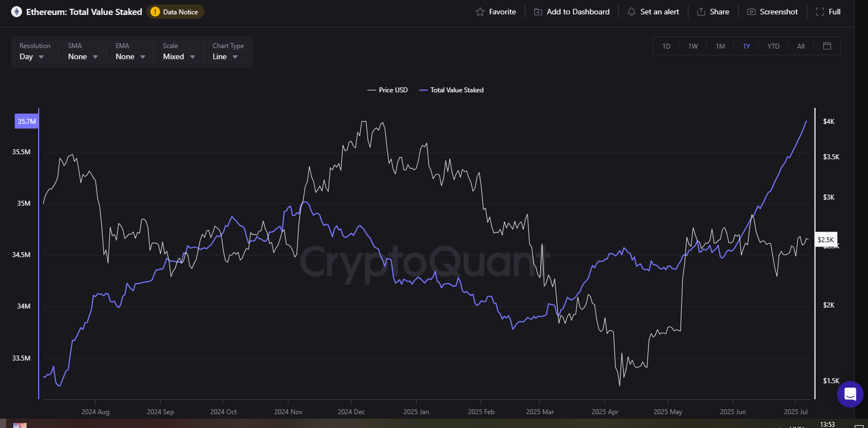Click the 2025 Jul date label

796,412
